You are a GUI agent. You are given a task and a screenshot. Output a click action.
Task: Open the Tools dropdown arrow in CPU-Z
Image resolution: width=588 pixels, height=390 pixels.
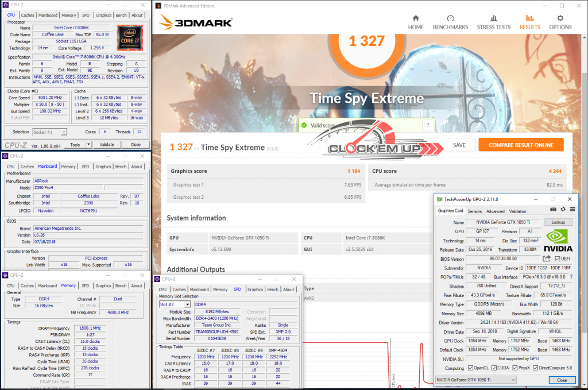(x=88, y=144)
